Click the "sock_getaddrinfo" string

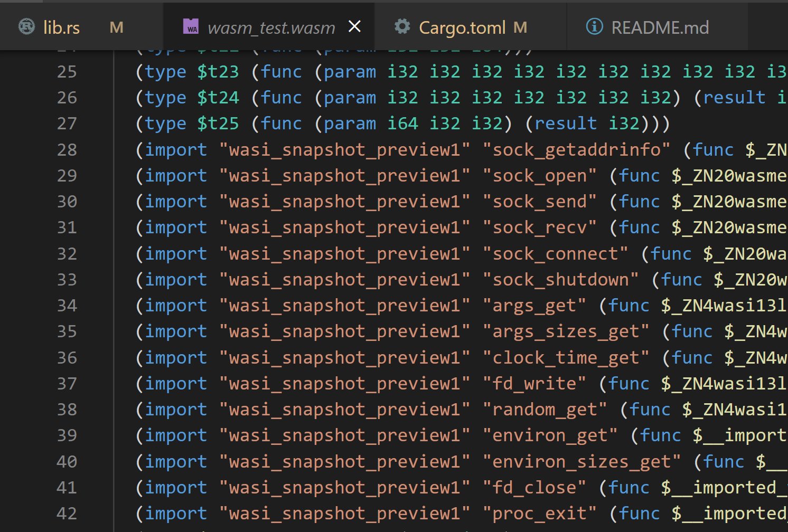point(577,150)
